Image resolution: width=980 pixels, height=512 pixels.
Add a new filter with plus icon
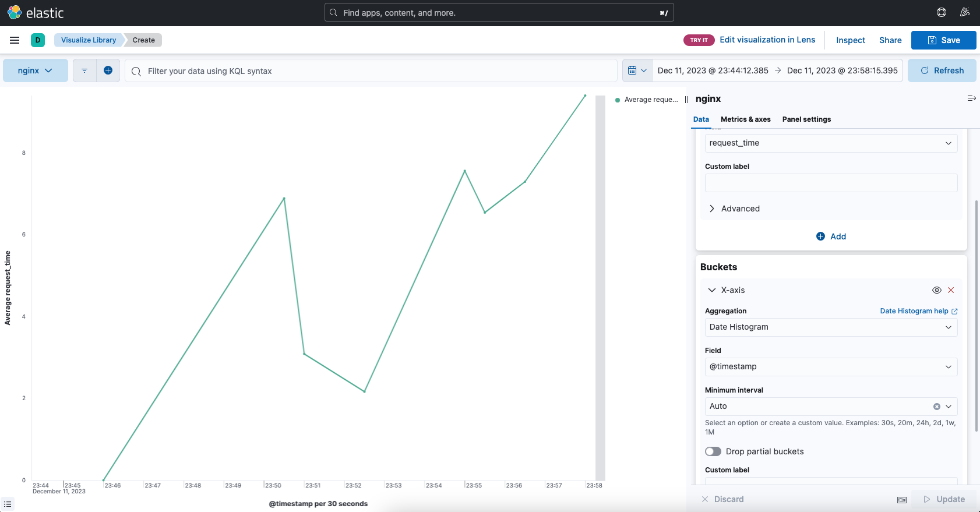pyautogui.click(x=108, y=70)
